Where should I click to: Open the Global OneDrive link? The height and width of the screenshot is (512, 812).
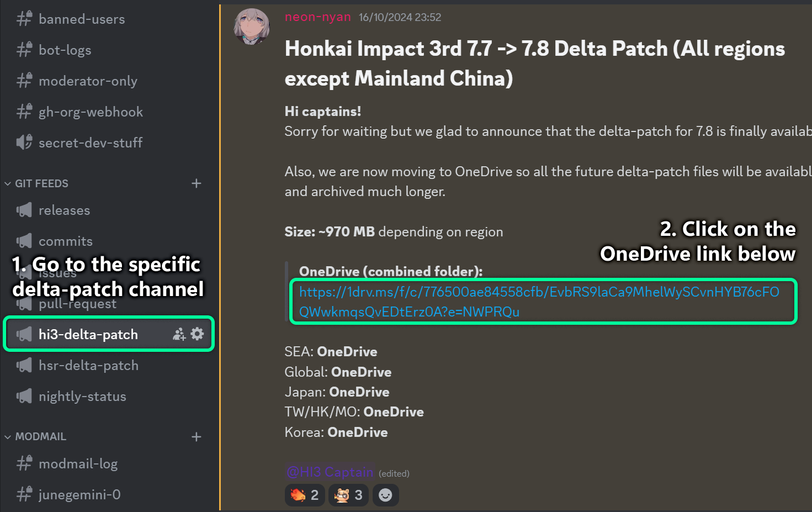[361, 372]
